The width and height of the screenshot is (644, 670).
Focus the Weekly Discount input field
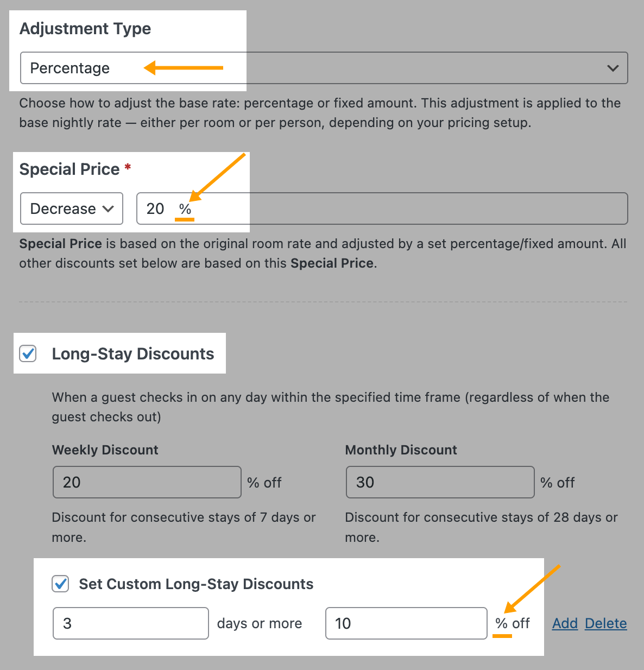147,482
